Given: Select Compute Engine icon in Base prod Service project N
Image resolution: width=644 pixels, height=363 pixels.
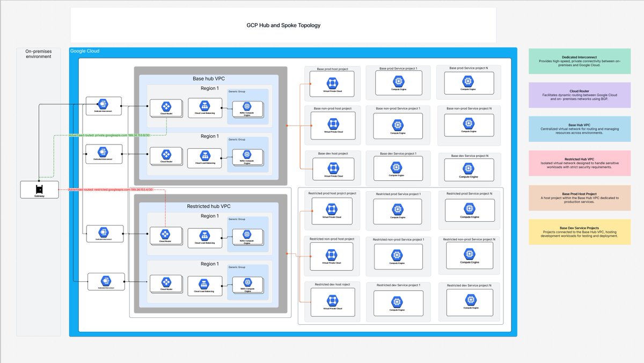Looking at the screenshot, I should point(469,81).
